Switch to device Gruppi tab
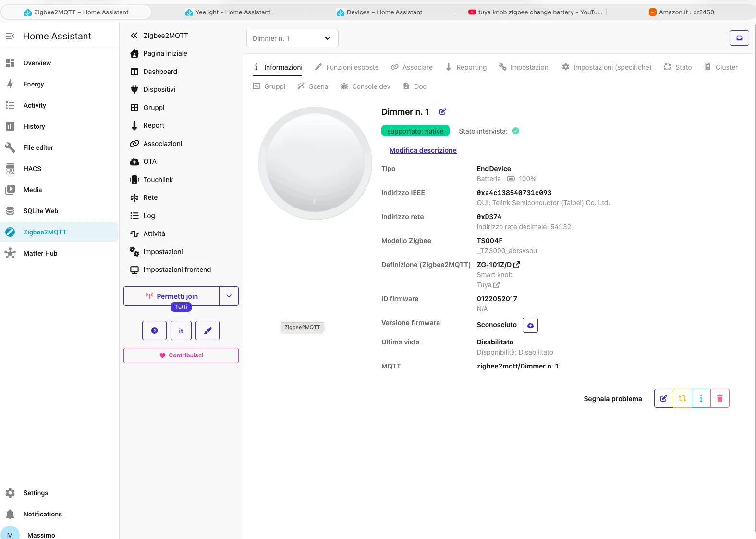Image resolution: width=756 pixels, height=539 pixels. pyautogui.click(x=269, y=86)
